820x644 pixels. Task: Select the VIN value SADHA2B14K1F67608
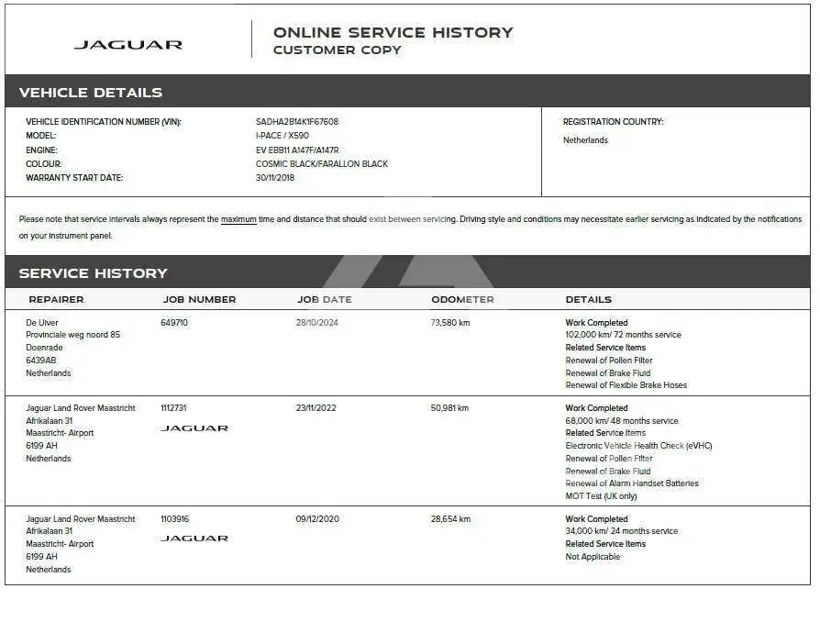(297, 121)
